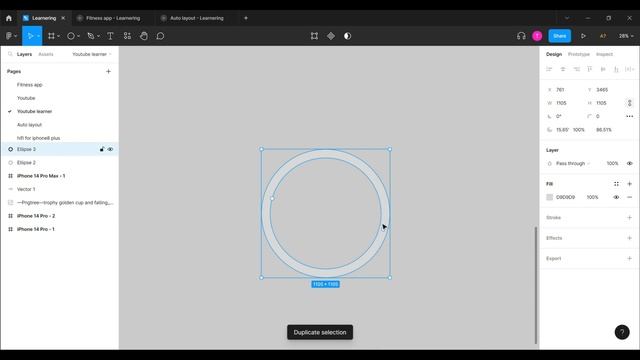Select the Text tool
Screen dimensions: 640x360
pyautogui.click(x=110, y=36)
